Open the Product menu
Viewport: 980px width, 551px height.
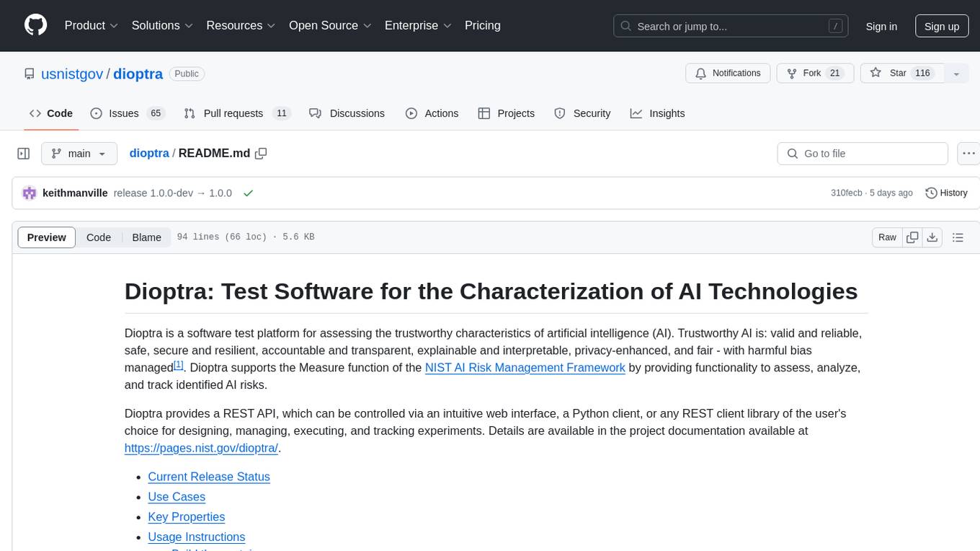[92, 25]
